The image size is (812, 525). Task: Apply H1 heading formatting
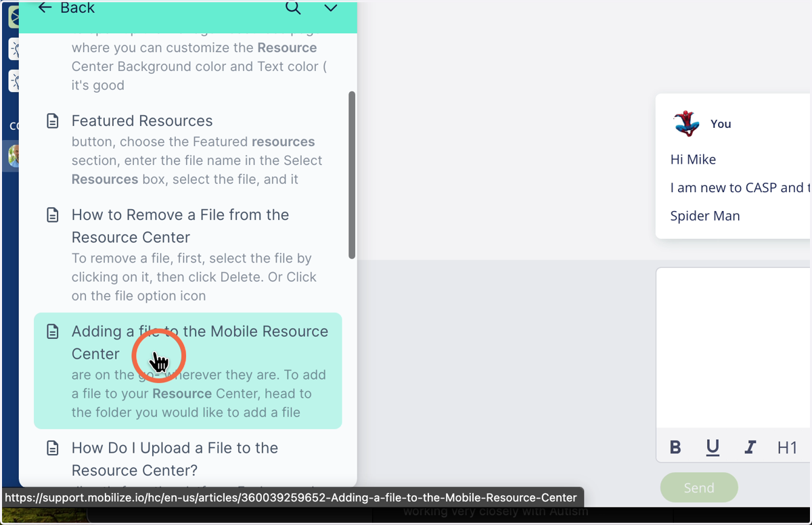point(787,447)
